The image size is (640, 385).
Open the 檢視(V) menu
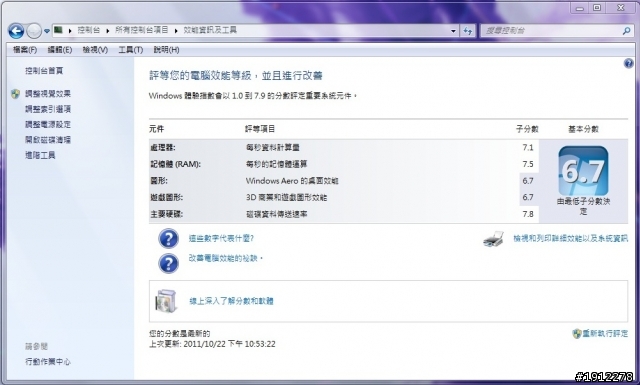click(x=95, y=50)
